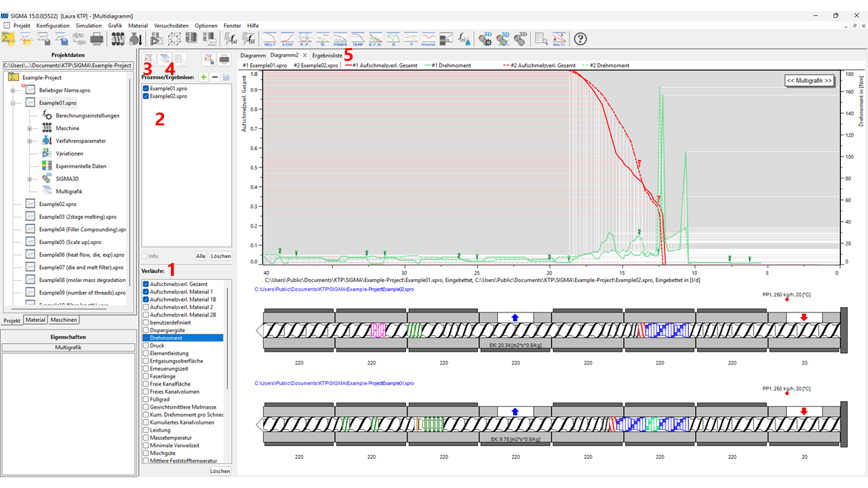
Task: Click the green plus add process icon
Action: pyautogui.click(x=203, y=77)
